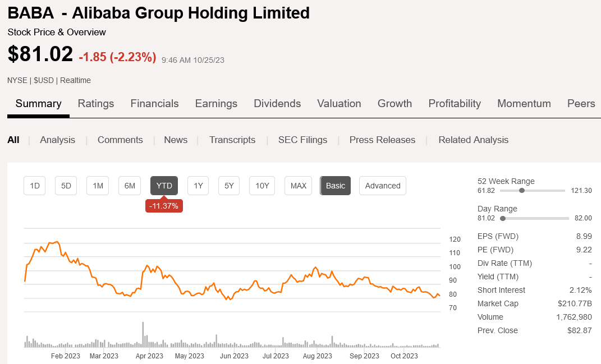Select the All content filter
This screenshot has width=601, height=364.
pos(13,140)
